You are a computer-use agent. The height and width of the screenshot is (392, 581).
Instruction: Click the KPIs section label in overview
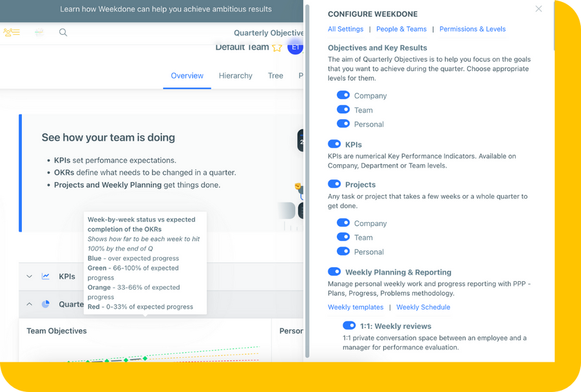coord(67,277)
